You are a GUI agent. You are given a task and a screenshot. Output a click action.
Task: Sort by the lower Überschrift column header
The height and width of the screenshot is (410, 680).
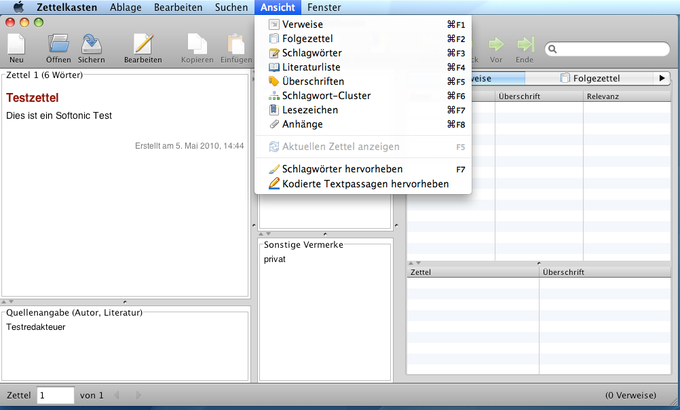(605, 272)
